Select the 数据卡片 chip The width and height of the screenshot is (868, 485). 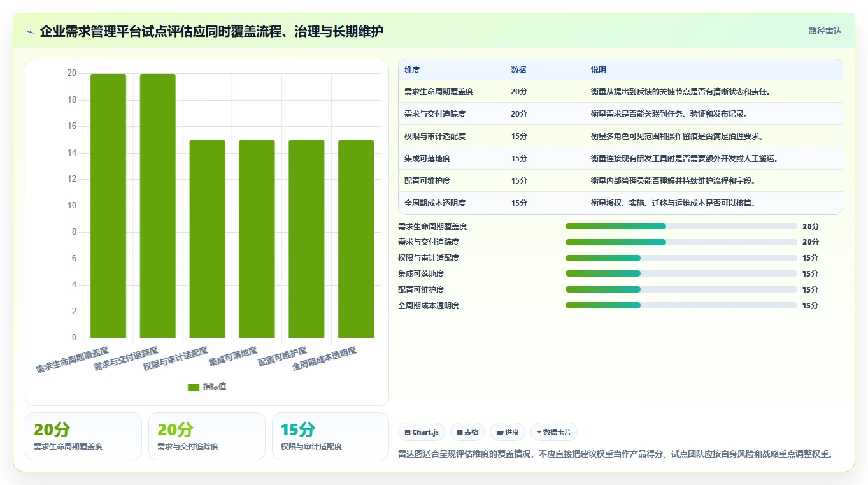[554, 432]
